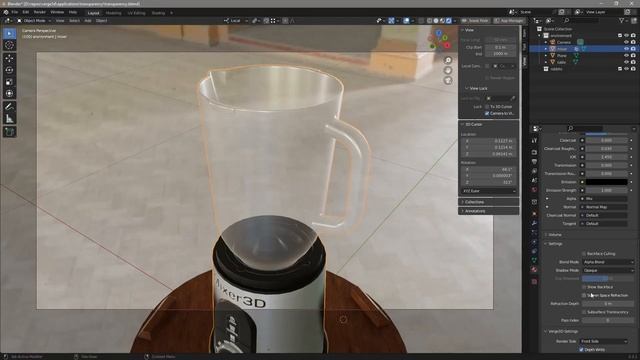Switch to the UV Editing workspace tab
Image resolution: width=640 pixels, height=360 pixels.
point(136,13)
